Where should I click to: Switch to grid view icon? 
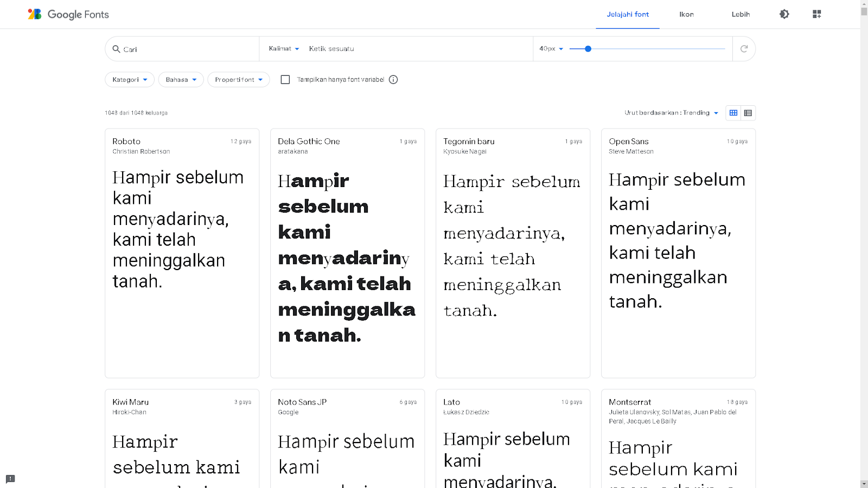tap(733, 113)
